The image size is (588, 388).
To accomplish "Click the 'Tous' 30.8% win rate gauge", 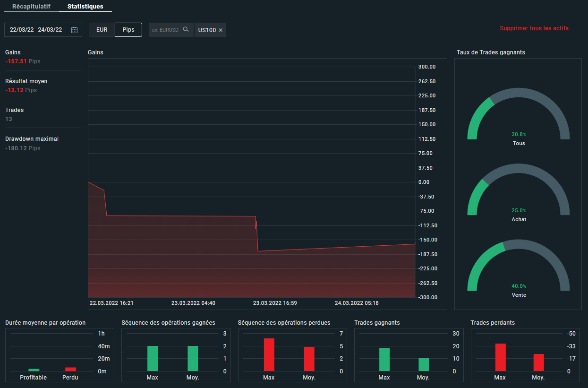I will tap(518, 116).
